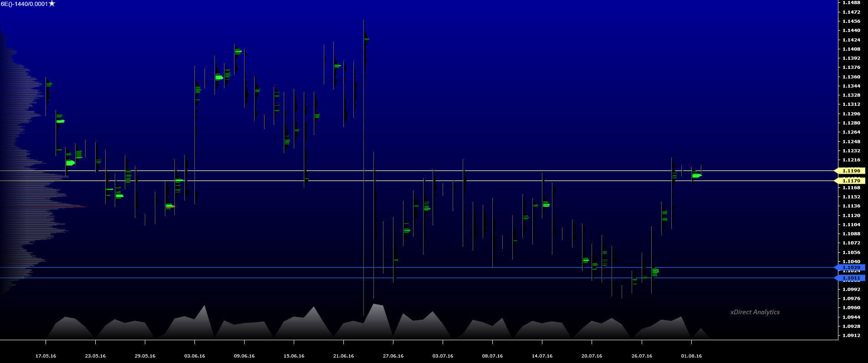
Task: Click the 01.08.16 date label
Action: click(x=691, y=356)
